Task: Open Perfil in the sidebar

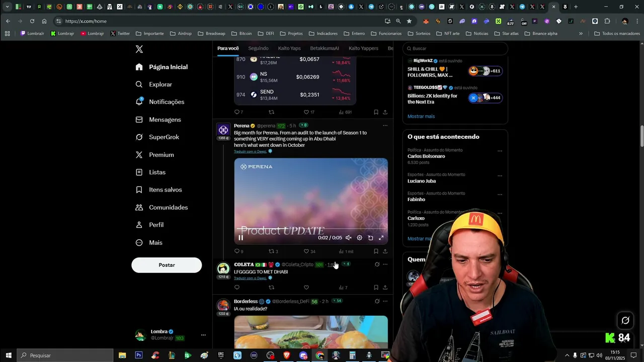Action: pyautogui.click(x=149, y=225)
